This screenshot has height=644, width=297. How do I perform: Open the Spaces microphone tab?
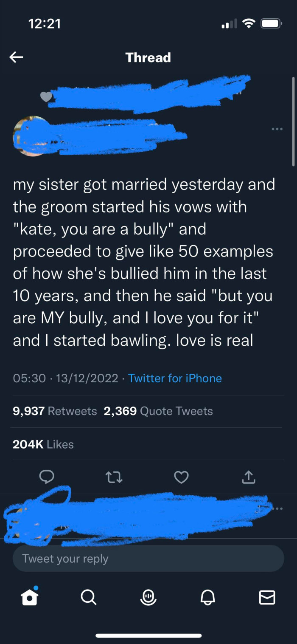pyautogui.click(x=148, y=598)
